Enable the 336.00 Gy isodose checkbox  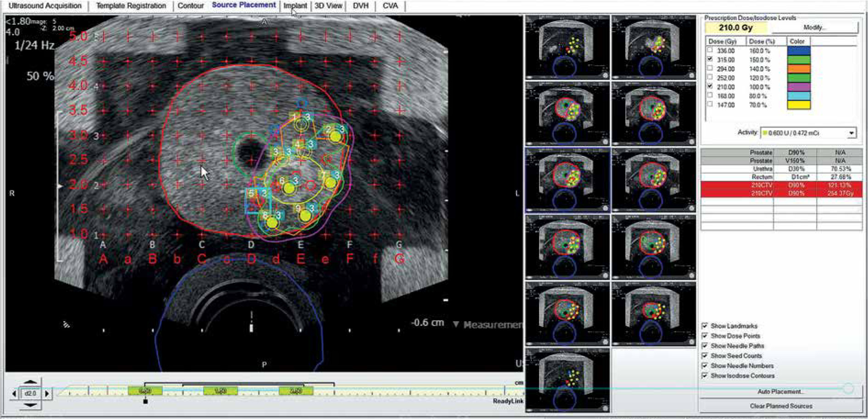(710, 51)
